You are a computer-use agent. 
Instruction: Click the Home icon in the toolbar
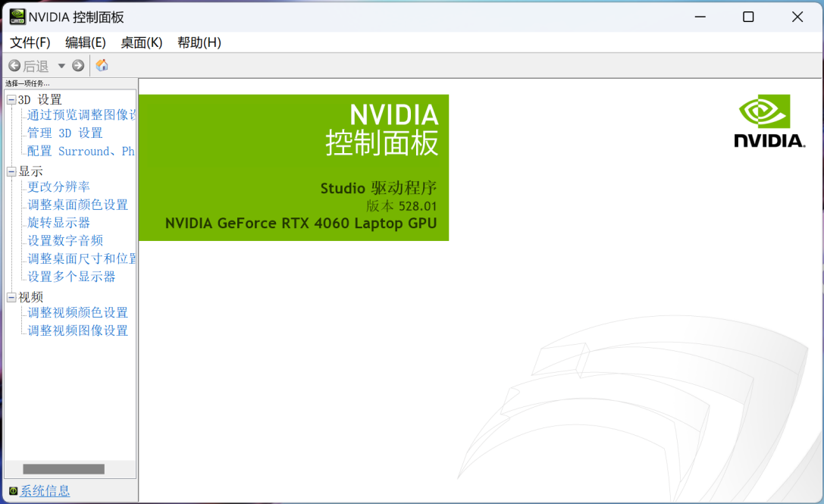pos(102,66)
